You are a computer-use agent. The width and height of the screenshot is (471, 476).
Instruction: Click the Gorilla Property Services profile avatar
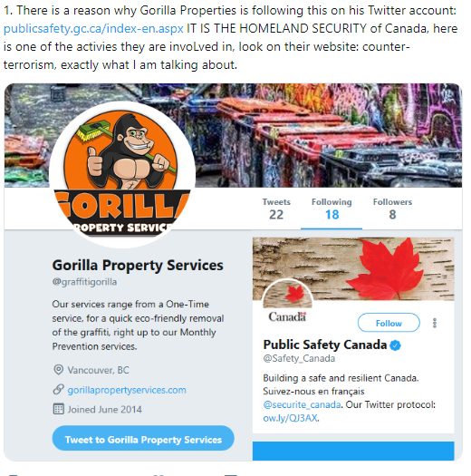point(122,175)
